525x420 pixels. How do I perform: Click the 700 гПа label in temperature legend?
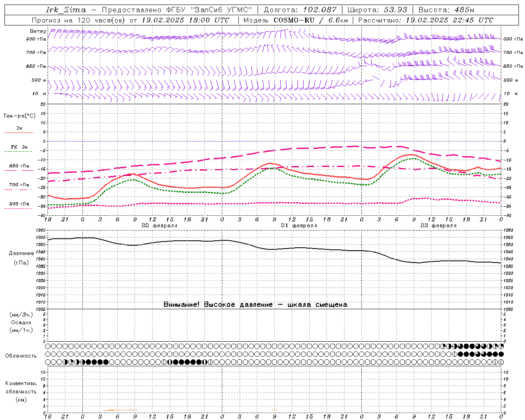(19, 185)
